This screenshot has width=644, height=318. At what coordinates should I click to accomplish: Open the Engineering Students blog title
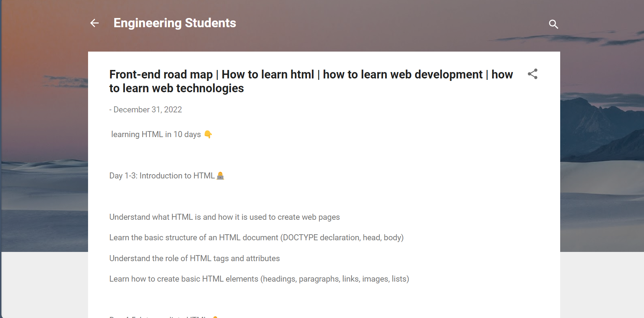pyautogui.click(x=175, y=23)
